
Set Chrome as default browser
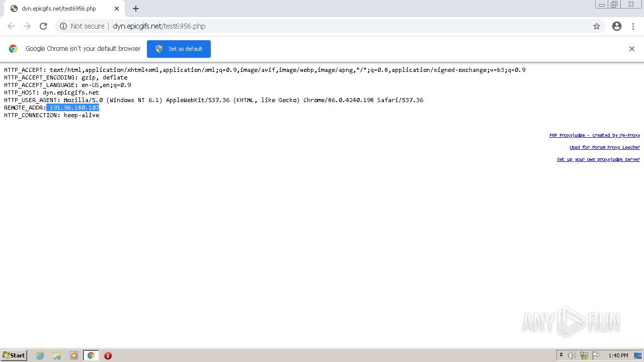tap(179, 49)
